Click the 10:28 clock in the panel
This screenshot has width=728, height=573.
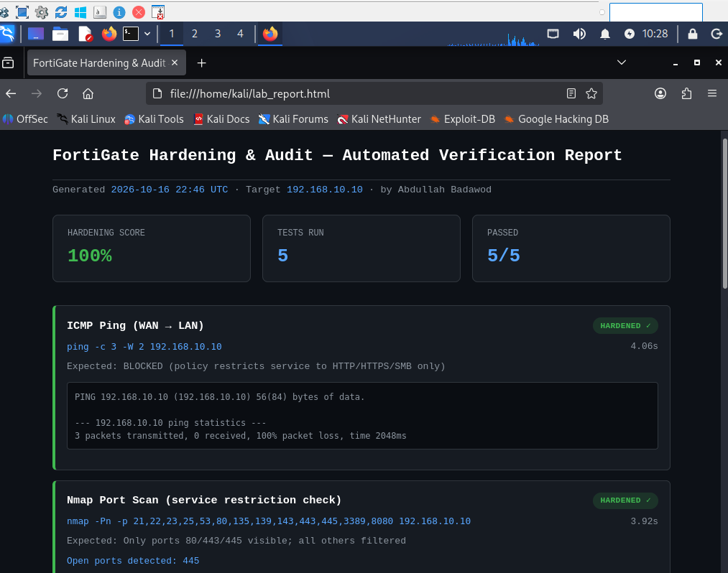pyautogui.click(x=655, y=34)
